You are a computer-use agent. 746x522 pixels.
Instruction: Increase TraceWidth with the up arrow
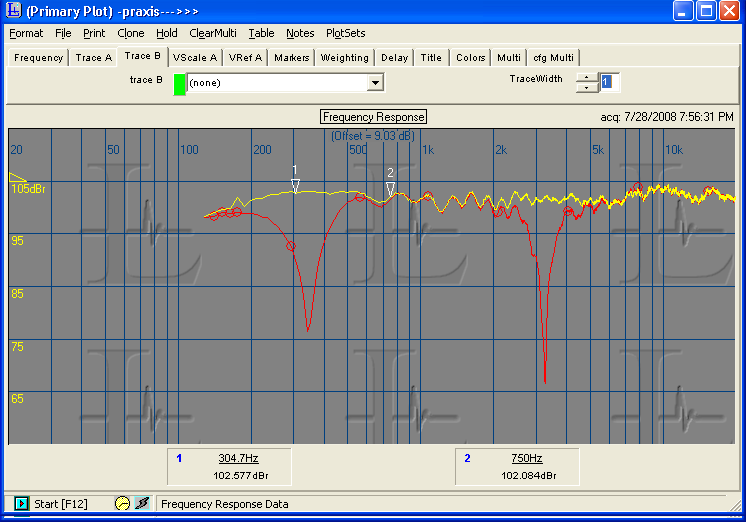tap(587, 77)
